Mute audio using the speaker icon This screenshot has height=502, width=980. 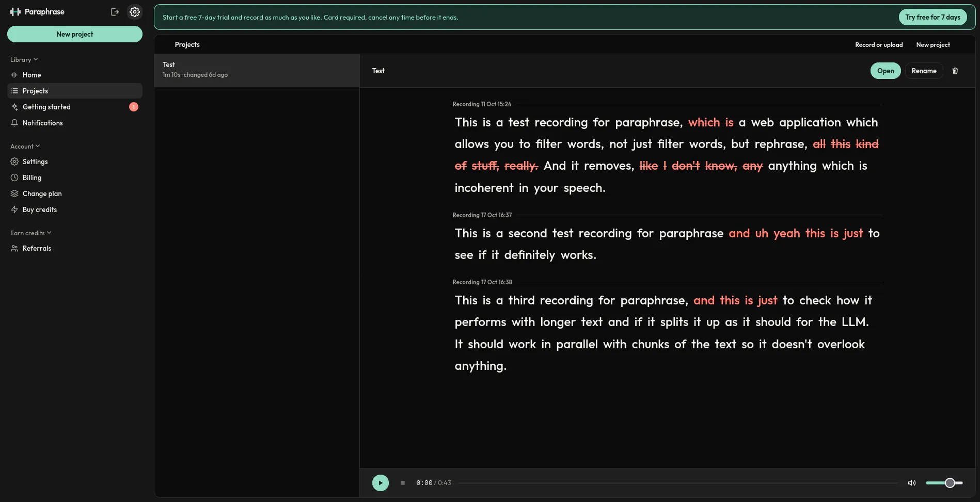(x=912, y=483)
